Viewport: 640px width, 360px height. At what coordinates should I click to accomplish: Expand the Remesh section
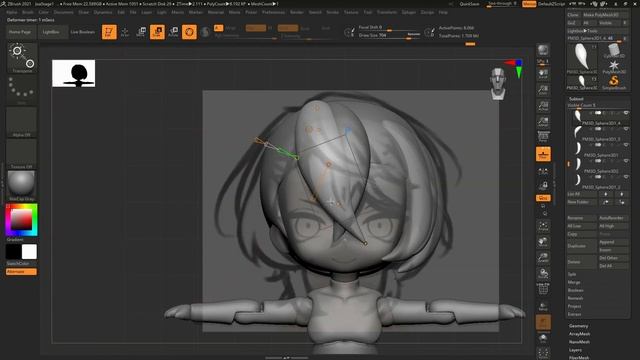[575, 298]
